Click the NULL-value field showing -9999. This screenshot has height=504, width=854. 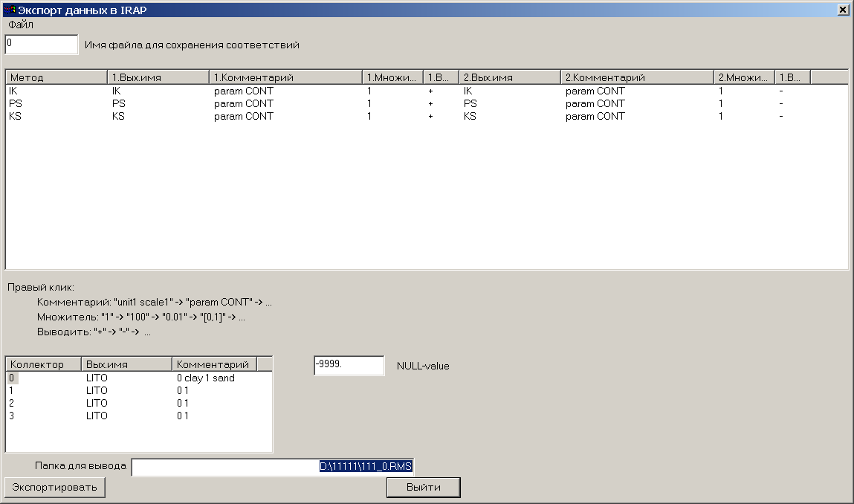[x=349, y=366]
